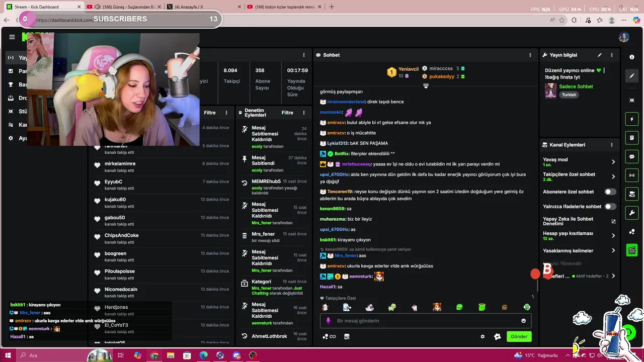Click username hirainwonderland in chat
644x362 pixels.
coord(346,102)
